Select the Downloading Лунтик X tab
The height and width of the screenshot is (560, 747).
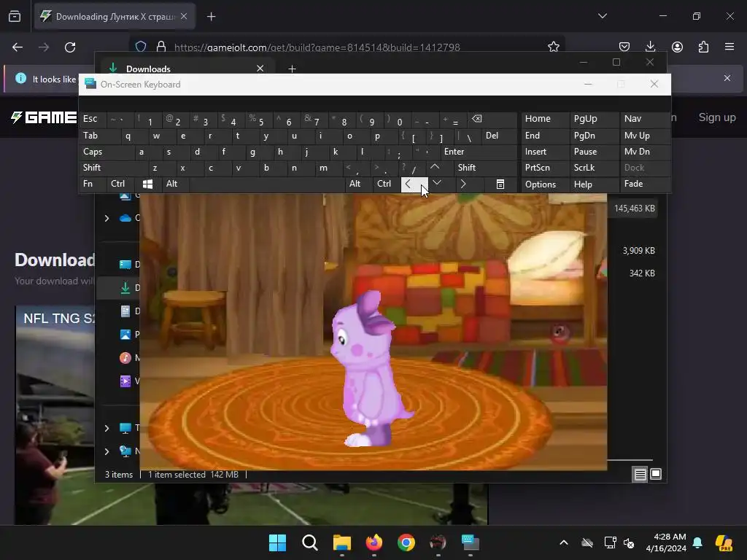point(115,17)
